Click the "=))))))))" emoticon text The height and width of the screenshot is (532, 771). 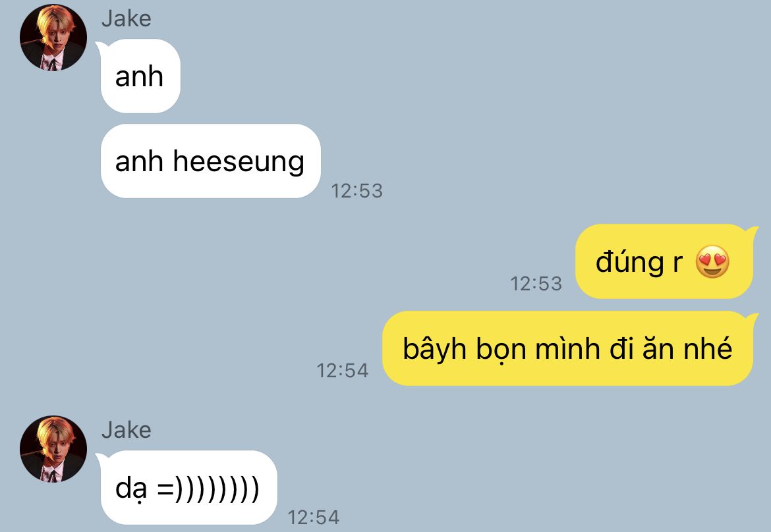pos(208,489)
